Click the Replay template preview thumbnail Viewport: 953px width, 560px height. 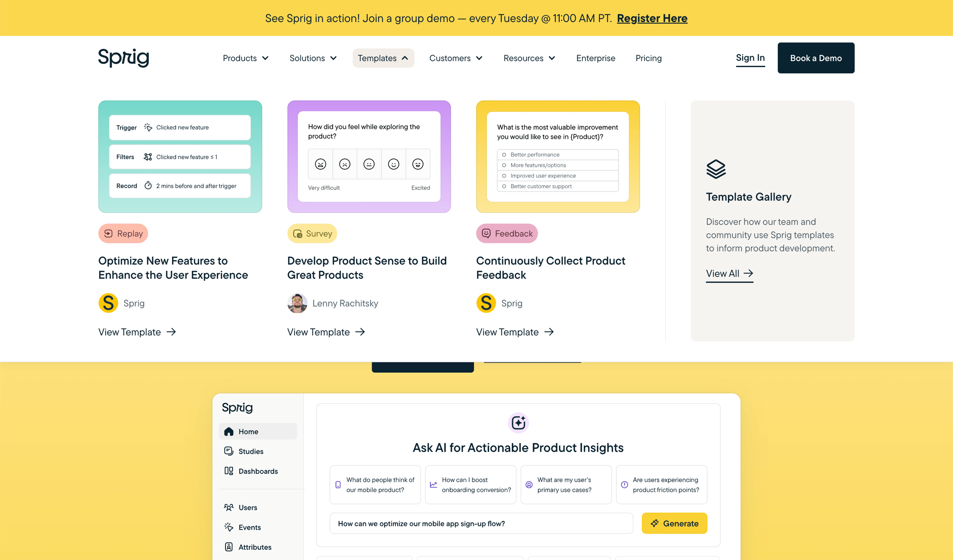click(x=180, y=157)
